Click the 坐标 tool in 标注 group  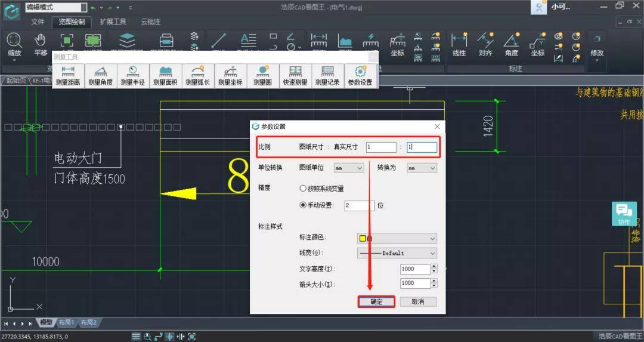538,44
